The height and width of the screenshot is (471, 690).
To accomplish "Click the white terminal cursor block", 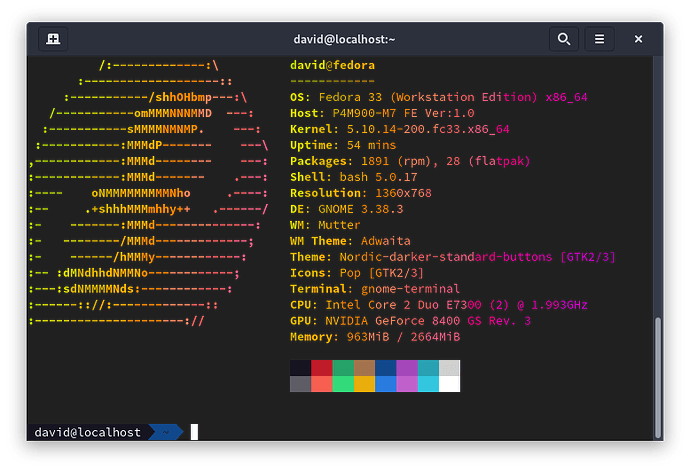I will coord(194,432).
